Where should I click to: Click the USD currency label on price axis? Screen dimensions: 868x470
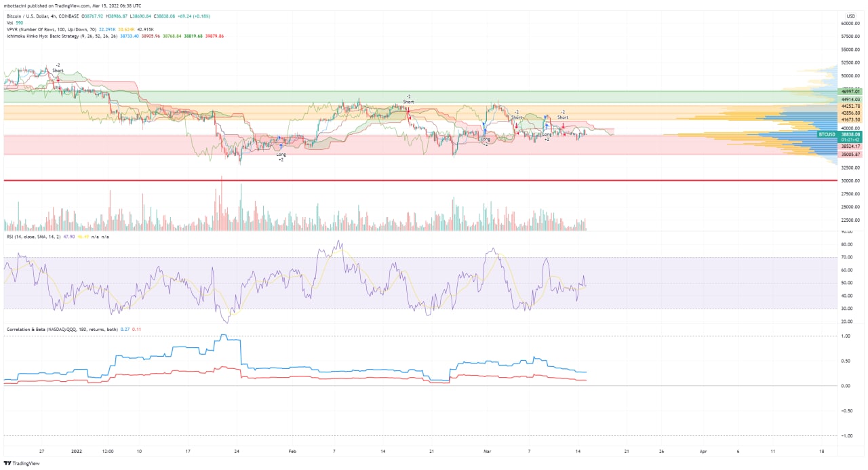pyautogui.click(x=850, y=16)
